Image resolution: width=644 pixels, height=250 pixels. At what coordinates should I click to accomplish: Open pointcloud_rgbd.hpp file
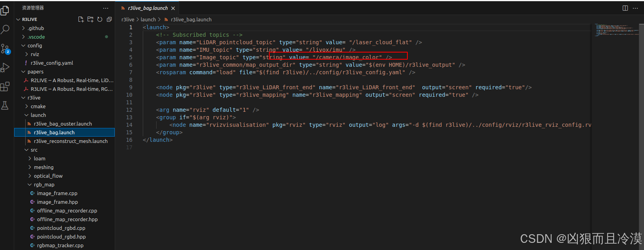pos(64,237)
